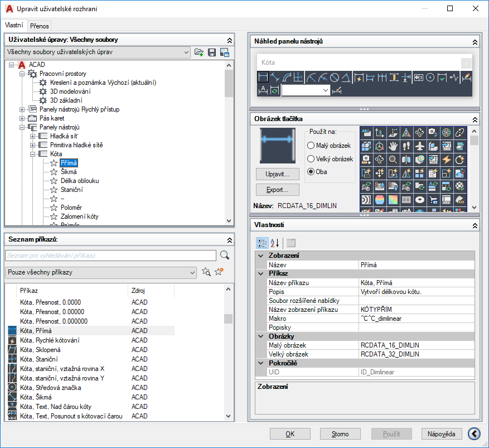
Task: Switch to the Přenos tab
Action: click(39, 26)
